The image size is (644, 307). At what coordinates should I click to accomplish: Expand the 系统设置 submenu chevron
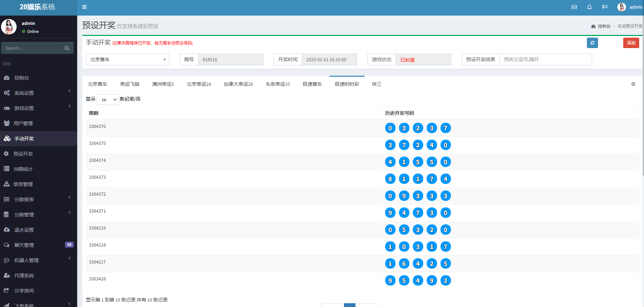click(70, 91)
